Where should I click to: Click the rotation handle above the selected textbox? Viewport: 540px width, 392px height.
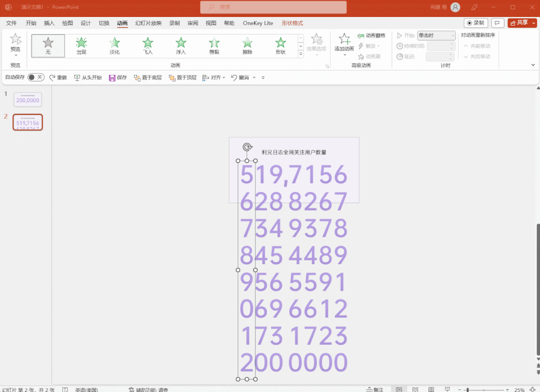(247, 147)
